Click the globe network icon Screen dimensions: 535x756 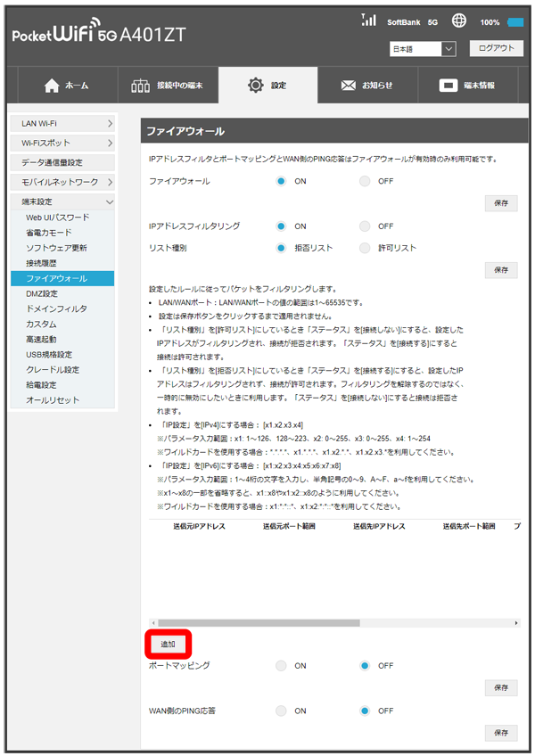coord(458,21)
